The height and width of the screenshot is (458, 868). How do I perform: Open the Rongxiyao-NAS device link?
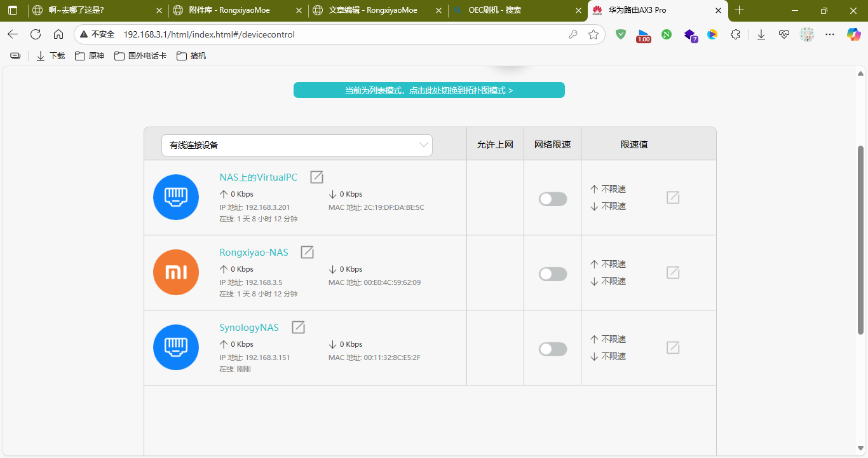pos(254,253)
